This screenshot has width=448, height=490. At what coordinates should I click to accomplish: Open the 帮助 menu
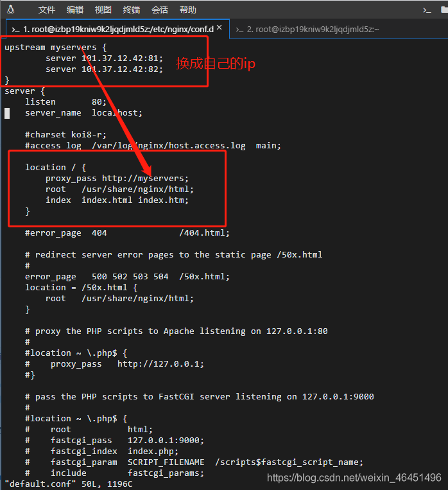click(x=188, y=10)
